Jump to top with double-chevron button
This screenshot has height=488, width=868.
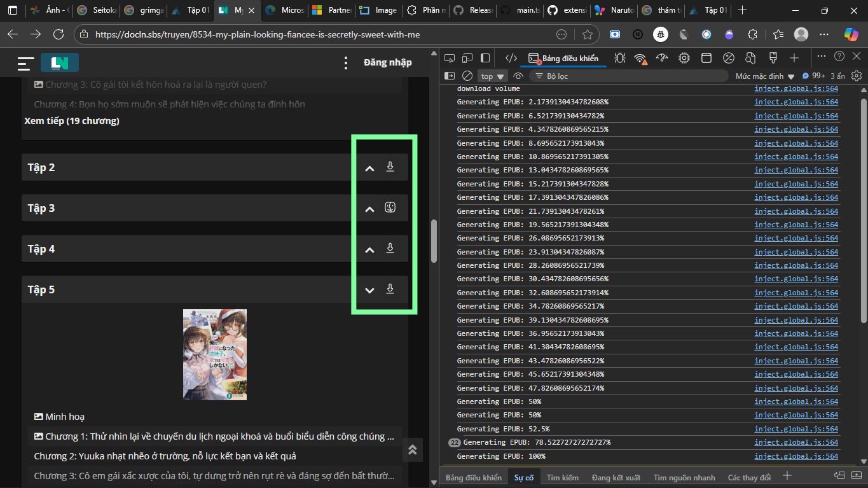click(x=412, y=450)
